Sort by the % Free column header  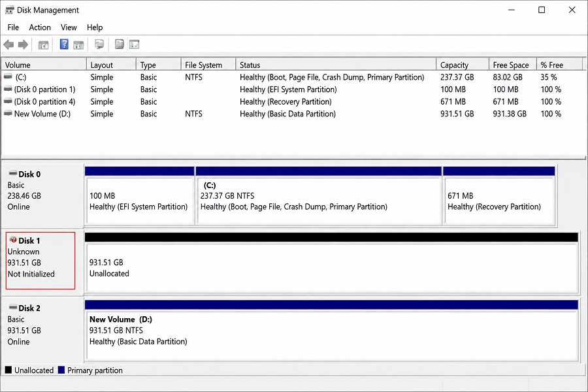(x=559, y=65)
